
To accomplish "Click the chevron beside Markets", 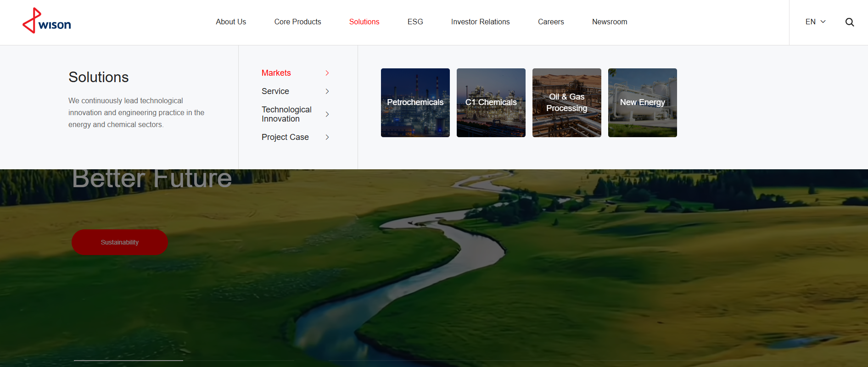I will click(327, 73).
